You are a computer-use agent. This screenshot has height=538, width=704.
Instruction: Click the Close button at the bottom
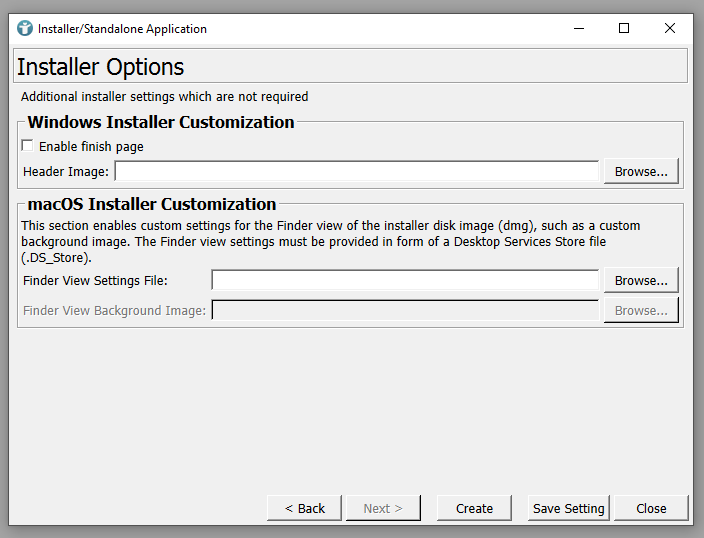pyautogui.click(x=651, y=508)
